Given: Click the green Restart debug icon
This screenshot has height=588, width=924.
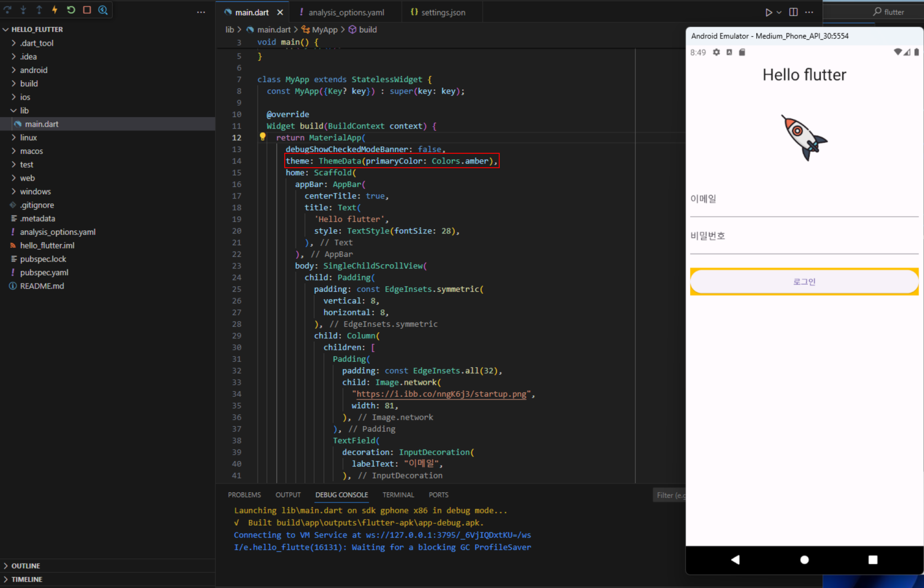Looking at the screenshot, I should [x=70, y=10].
